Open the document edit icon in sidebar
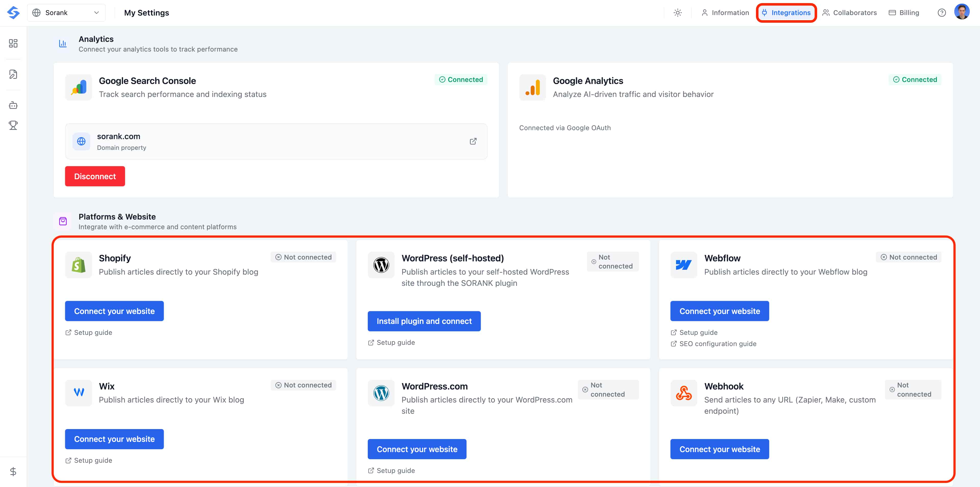This screenshot has width=980, height=487. [x=13, y=74]
